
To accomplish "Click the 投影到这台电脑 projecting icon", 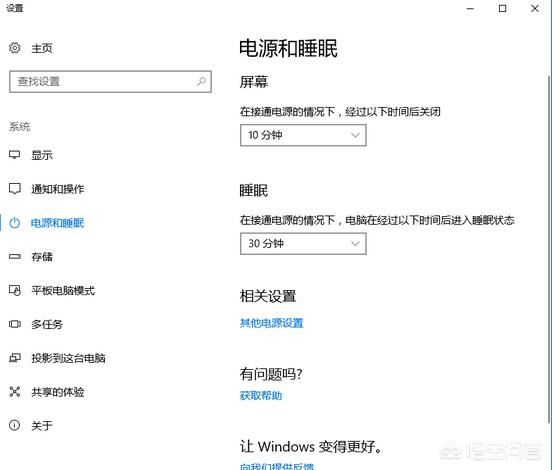I will [15, 358].
